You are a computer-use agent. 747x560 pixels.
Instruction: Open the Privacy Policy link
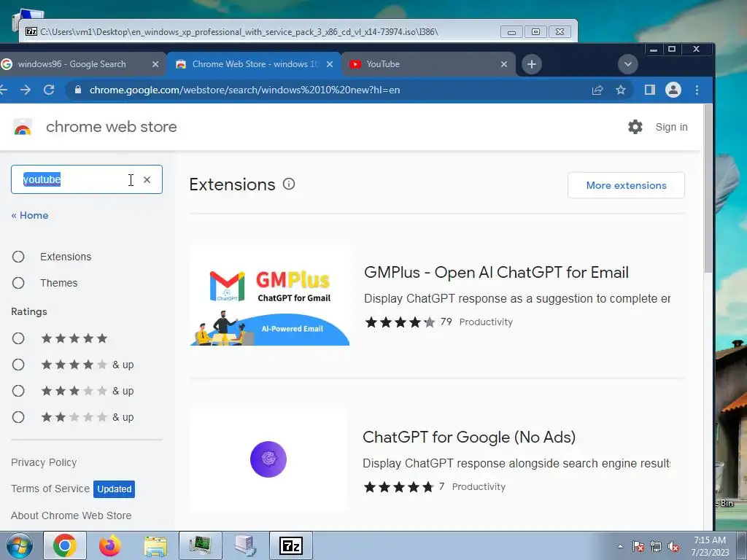44,462
